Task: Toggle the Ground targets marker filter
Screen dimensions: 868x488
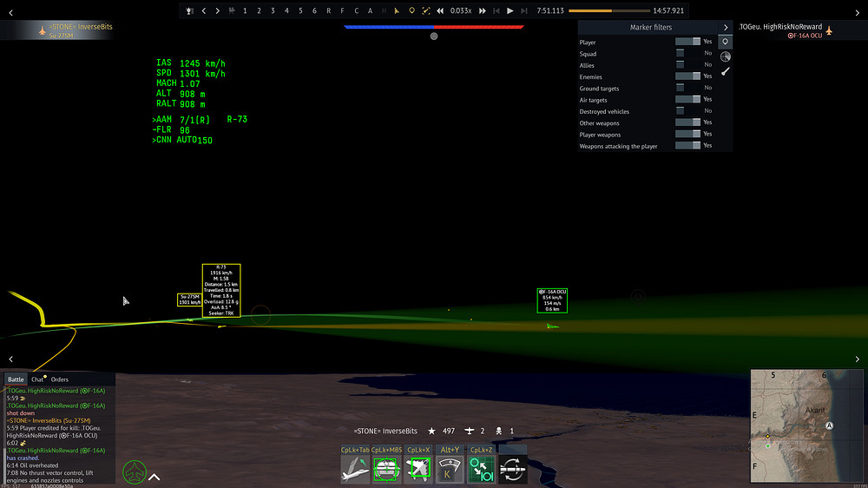Action: (x=687, y=88)
